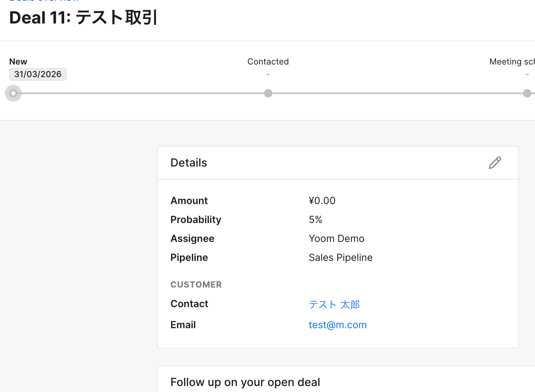Viewport: 535px width, 392px height.
Task: Click the Follow up on your open deal heading
Action: click(245, 382)
